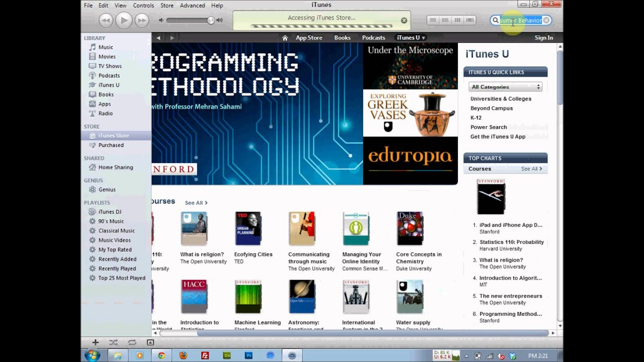
Task: Open Photoshop from the taskbar
Action: 249,355
